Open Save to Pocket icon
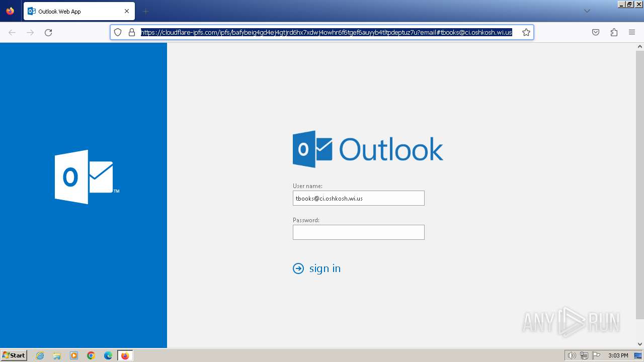Image resolution: width=644 pixels, height=362 pixels. [596, 32]
